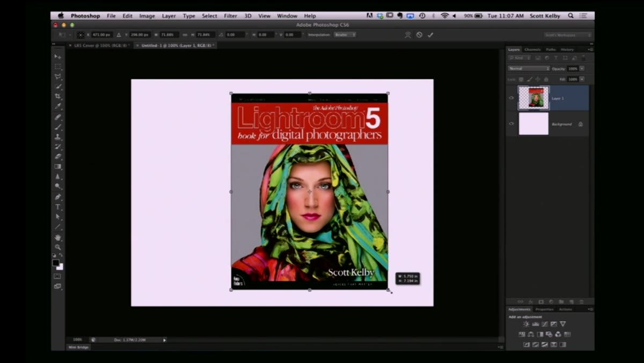Open the blend mode Normal dropdown
Viewport: 644px width, 363px height.
coord(529,69)
